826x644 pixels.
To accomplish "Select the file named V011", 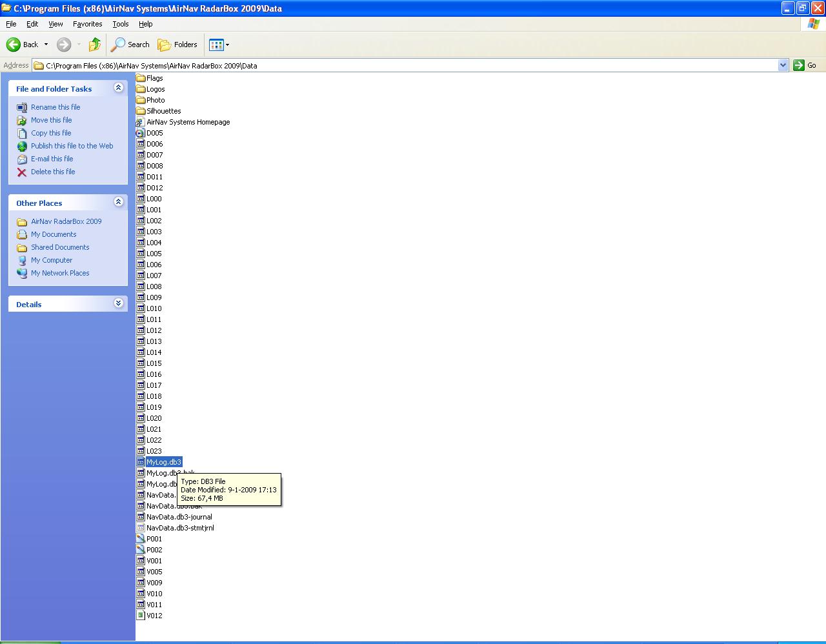I will coord(154,605).
